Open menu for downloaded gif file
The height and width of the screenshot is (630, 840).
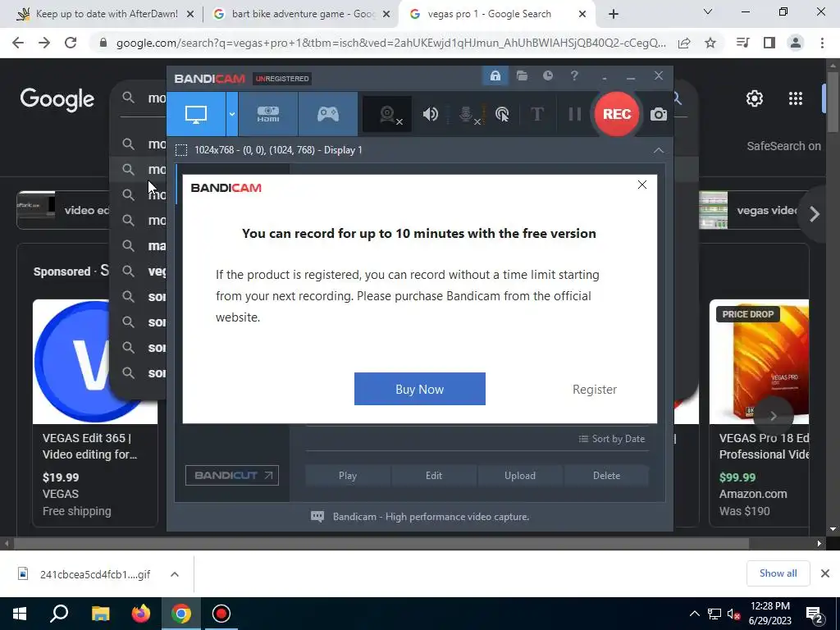[x=175, y=574]
